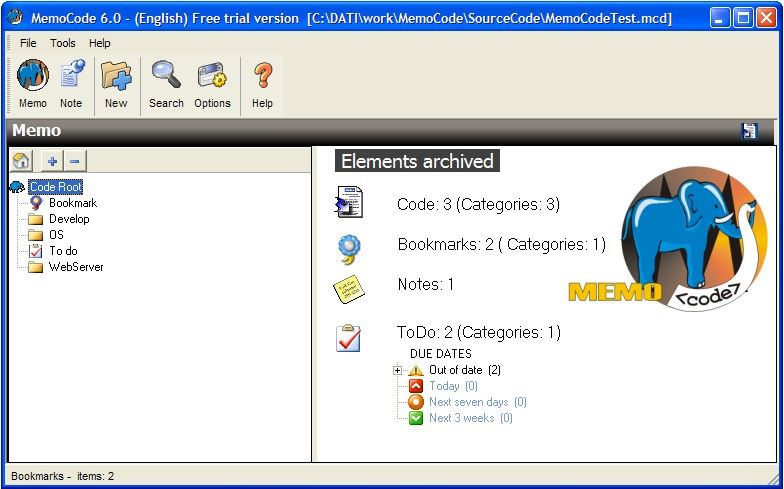Click the MemoCode title bar app icon
The height and width of the screenshot is (489, 784).
point(16,18)
